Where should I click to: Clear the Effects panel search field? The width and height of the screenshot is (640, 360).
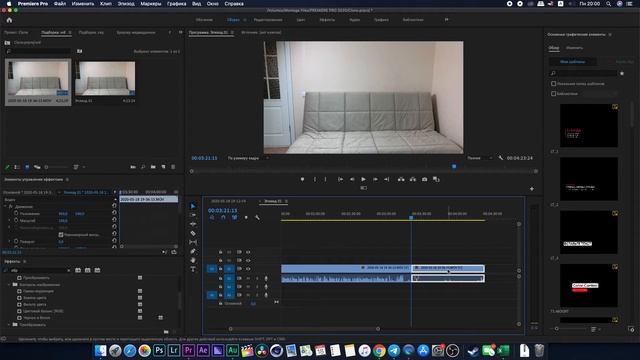68,270
